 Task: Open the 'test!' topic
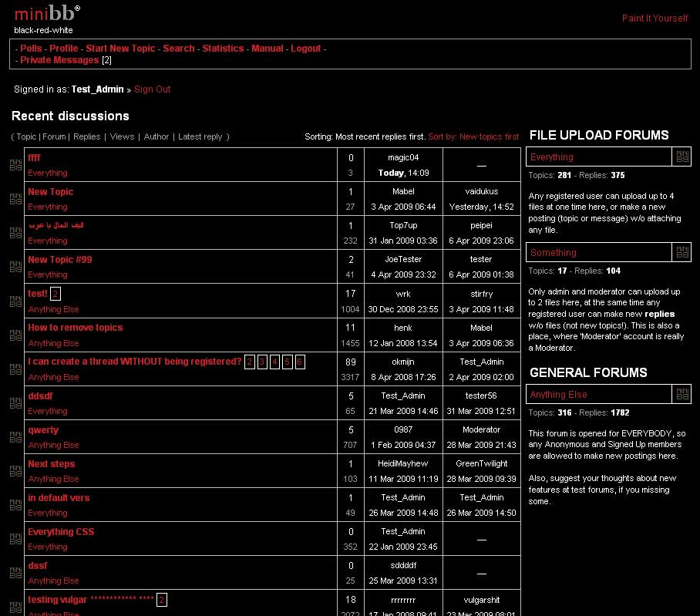click(38, 293)
